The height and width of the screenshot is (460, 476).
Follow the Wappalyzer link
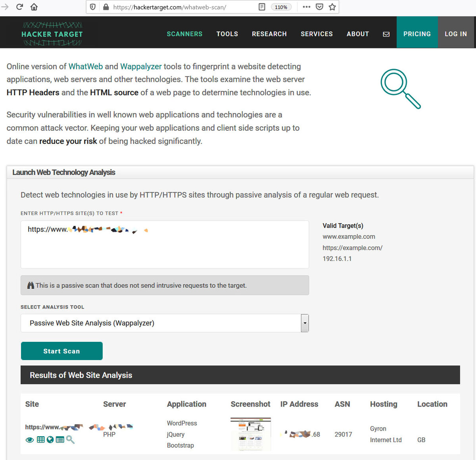point(141,67)
